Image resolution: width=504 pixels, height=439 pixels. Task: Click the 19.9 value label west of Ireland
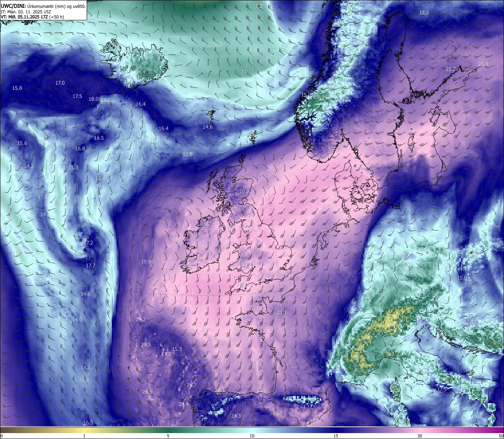146,262
